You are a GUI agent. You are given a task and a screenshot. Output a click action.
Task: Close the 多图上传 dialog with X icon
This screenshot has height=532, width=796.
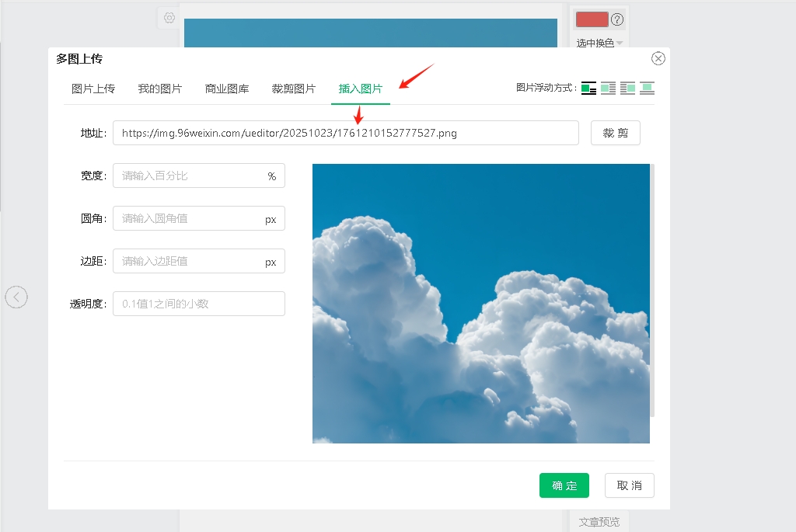click(x=658, y=58)
